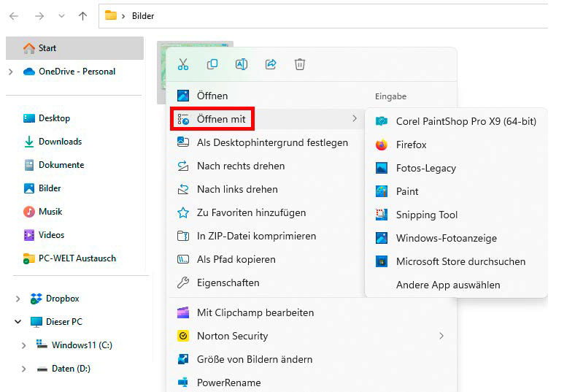Image resolution: width=575 pixels, height=392 pixels.
Task: Expand the OneDrive - Personal node
Action: point(11,72)
